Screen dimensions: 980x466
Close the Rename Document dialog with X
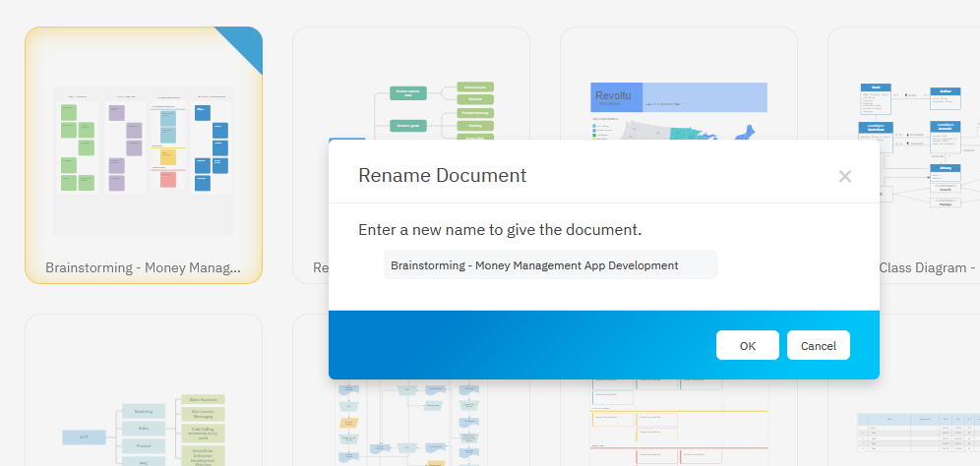[x=844, y=177]
